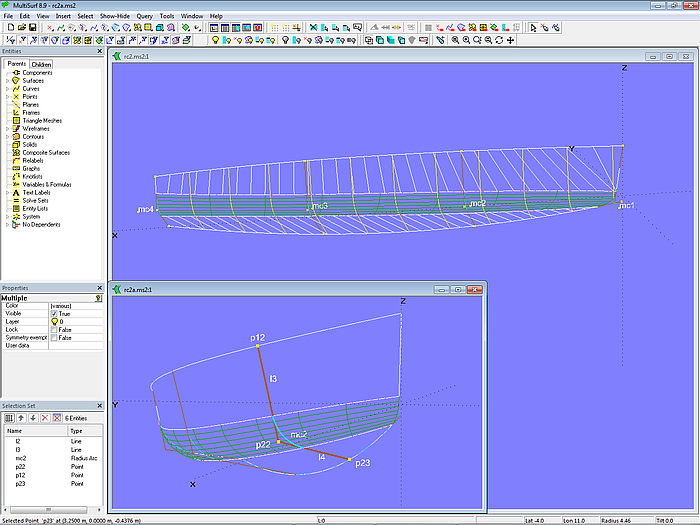Viewport: 700px width, 525px height.
Task: Click red X remove icon in Selection Set
Action: click(44, 416)
